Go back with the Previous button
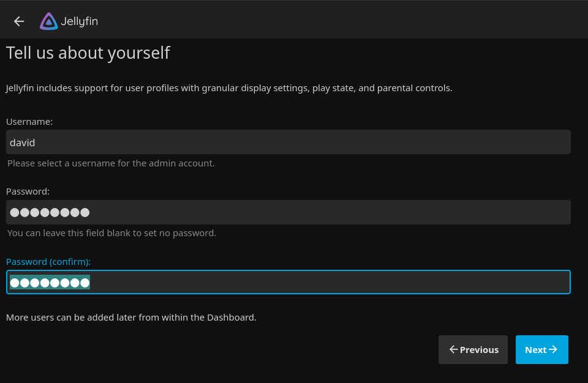 pyautogui.click(x=473, y=349)
